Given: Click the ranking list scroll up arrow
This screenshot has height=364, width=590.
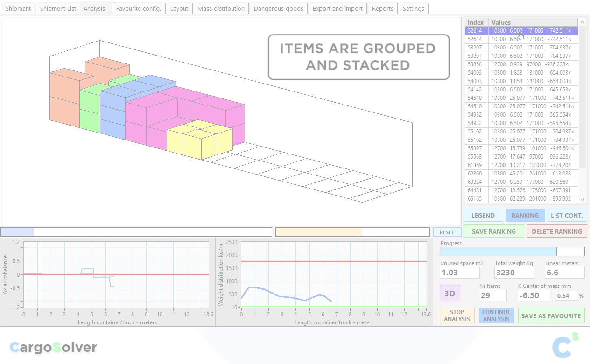Looking at the screenshot, I should click(x=582, y=22).
